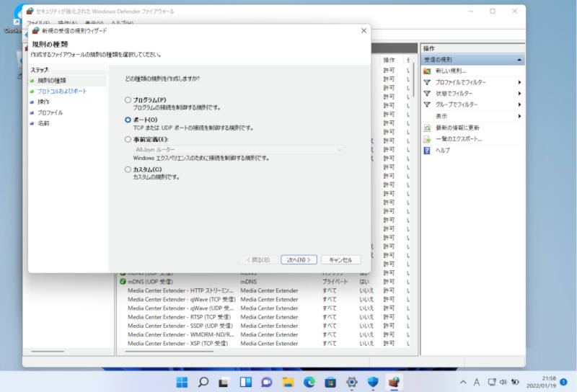577x392 pixels.
Task: Select the Media Center Extender - WMDRM-ND/R rule
Action: [181, 334]
